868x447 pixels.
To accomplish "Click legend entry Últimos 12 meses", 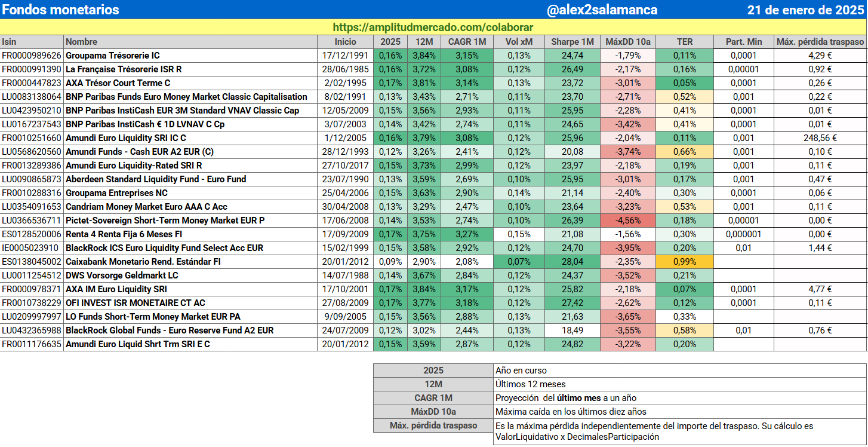I will click(x=531, y=384).
